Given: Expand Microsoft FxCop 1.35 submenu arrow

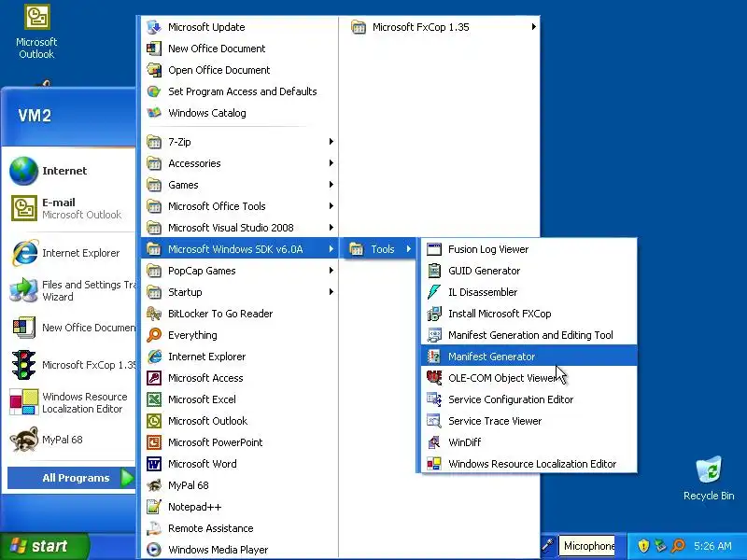Looking at the screenshot, I should tap(533, 27).
